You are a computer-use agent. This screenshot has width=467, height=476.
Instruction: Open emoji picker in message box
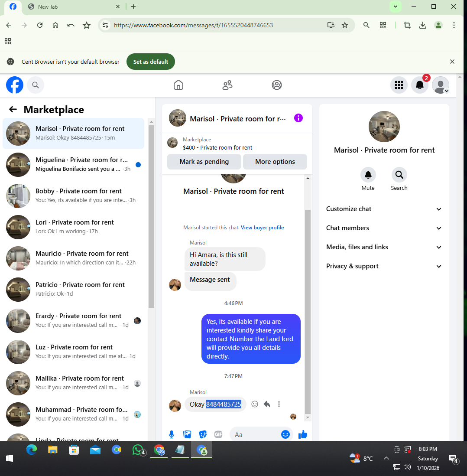[285, 434]
